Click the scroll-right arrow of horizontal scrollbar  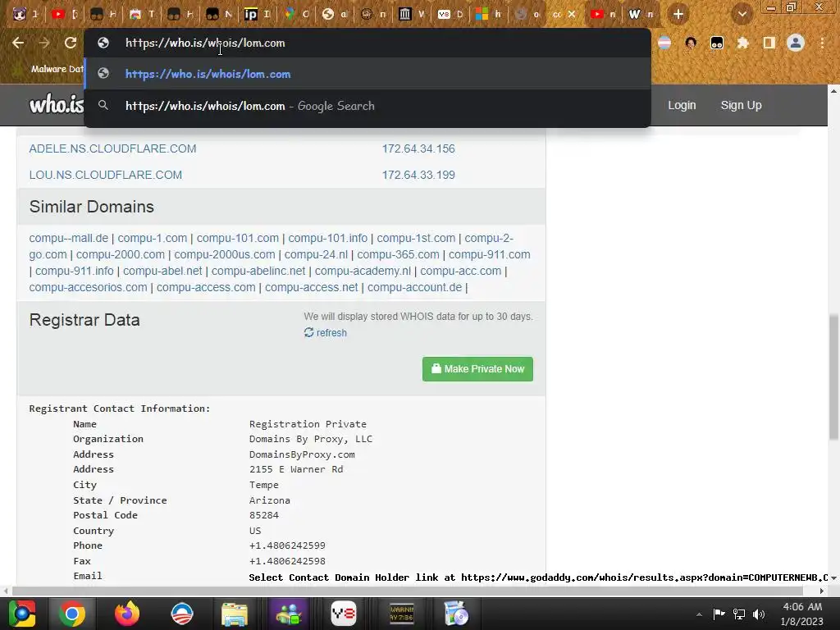[822, 591]
